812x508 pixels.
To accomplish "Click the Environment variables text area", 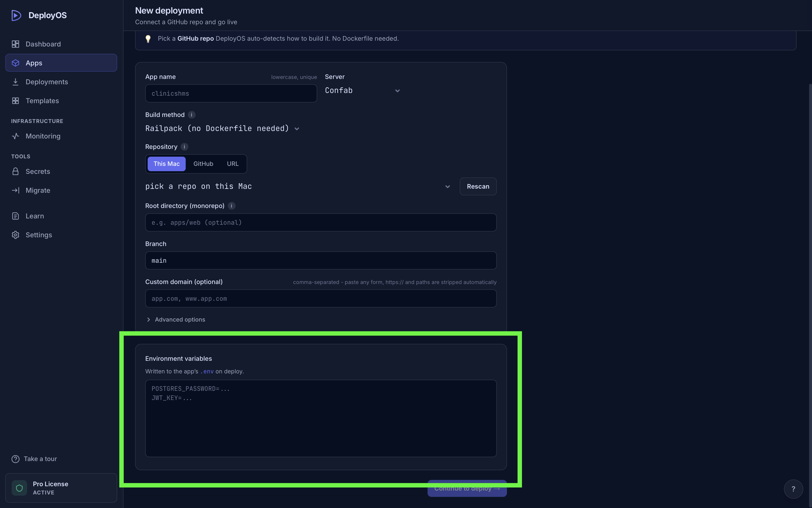I will (321, 418).
